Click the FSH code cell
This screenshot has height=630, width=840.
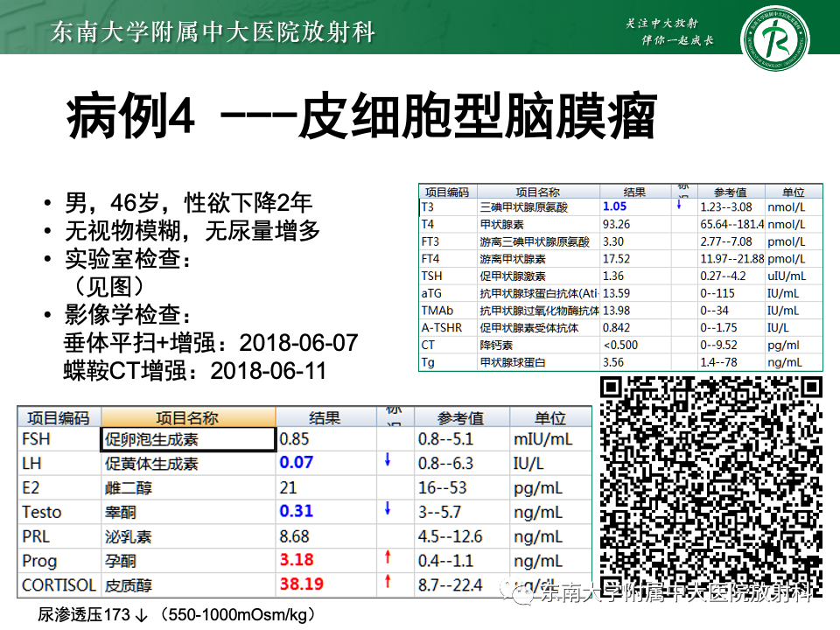59,439
